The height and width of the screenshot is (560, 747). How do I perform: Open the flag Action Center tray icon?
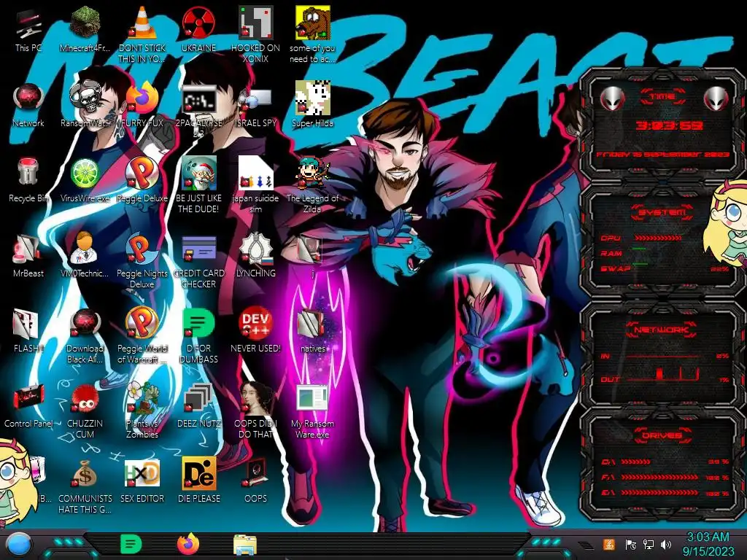630,544
